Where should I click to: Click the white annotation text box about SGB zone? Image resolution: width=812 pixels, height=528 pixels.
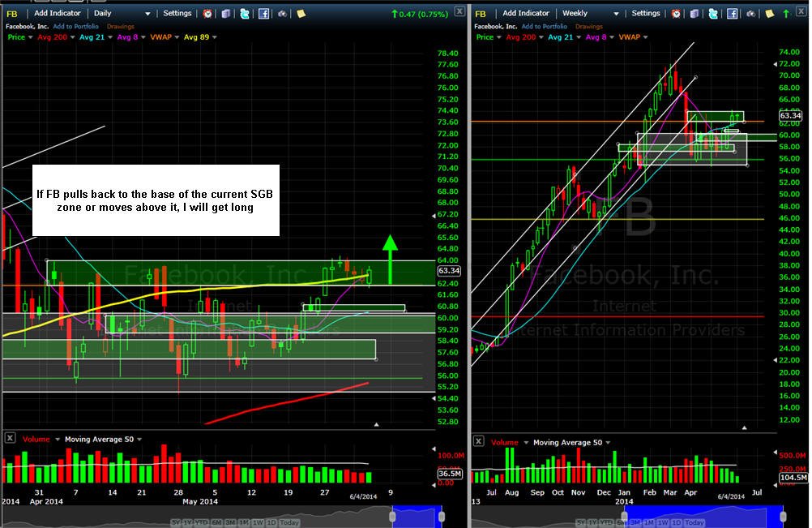156,200
